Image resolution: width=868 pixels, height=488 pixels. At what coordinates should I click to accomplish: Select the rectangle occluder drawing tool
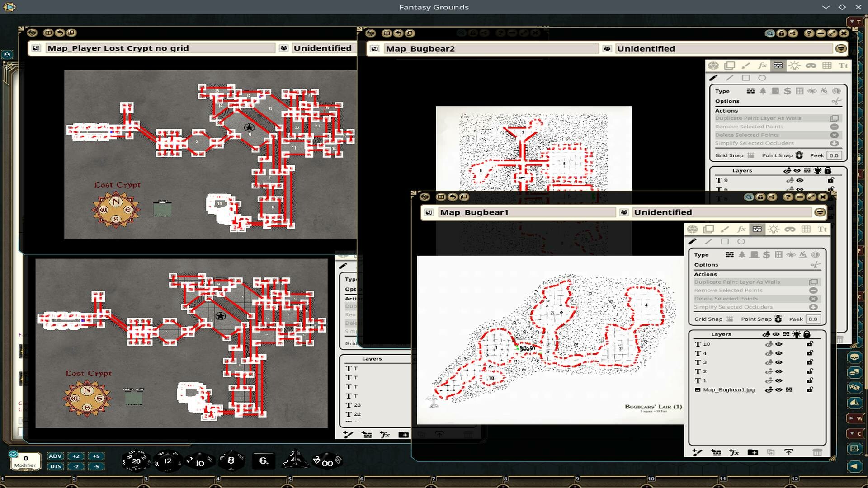click(725, 241)
